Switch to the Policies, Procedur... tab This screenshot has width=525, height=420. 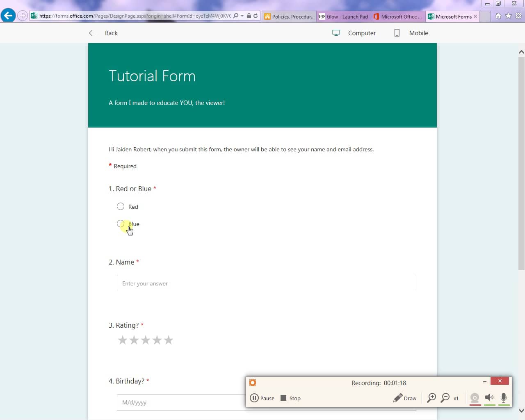point(289,16)
